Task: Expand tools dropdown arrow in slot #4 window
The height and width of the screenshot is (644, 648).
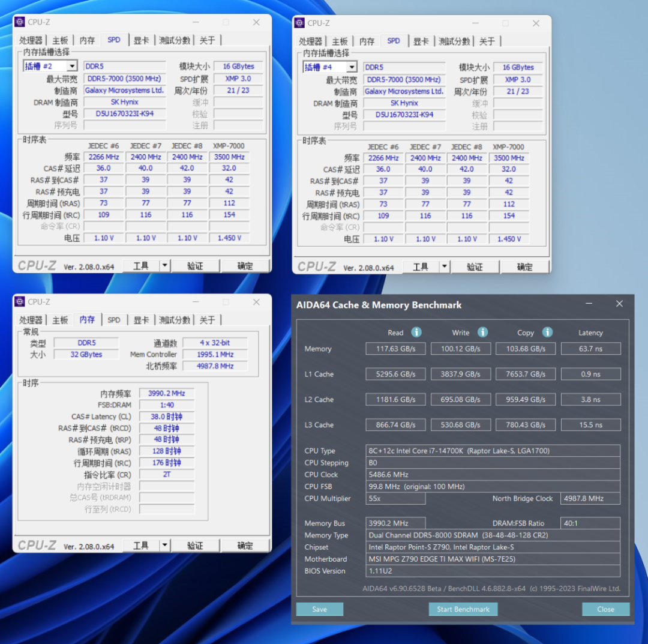Action: pyautogui.click(x=444, y=266)
